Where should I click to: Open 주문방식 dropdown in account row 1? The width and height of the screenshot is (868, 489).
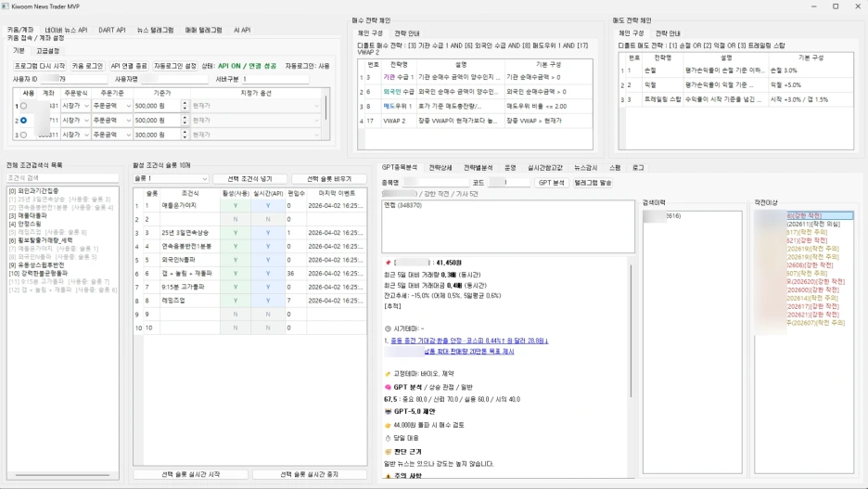pyautogui.click(x=75, y=106)
